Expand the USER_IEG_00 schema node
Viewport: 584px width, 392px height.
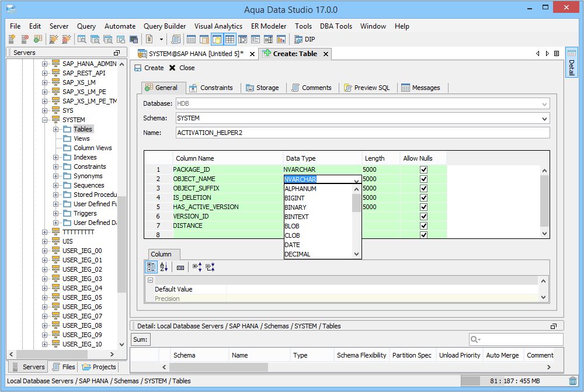(45, 251)
